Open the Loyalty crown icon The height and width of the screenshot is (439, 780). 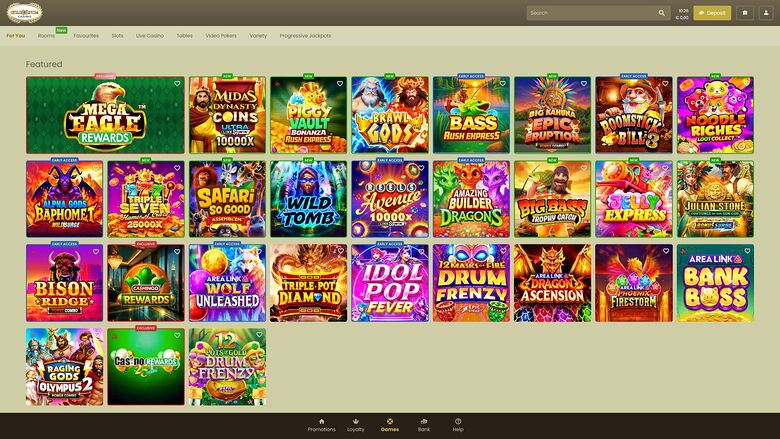[356, 421]
